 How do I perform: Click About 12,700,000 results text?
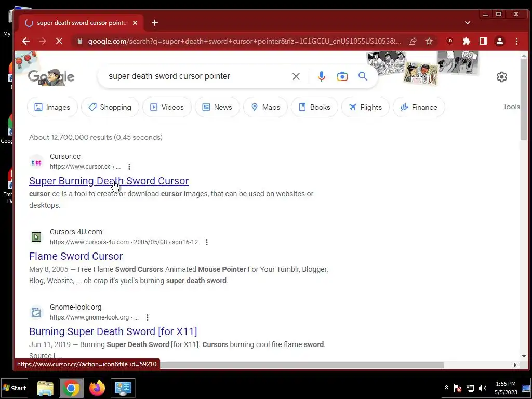click(96, 137)
